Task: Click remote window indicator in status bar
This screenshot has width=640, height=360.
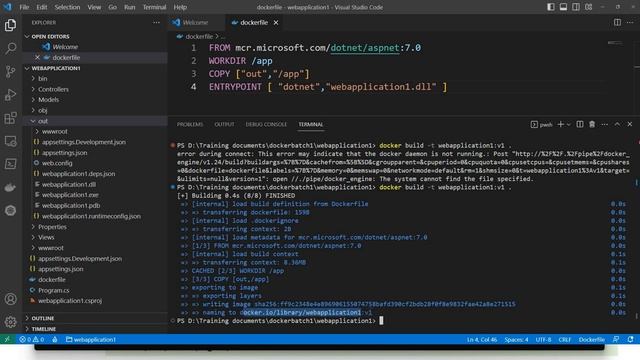Action: [7, 339]
